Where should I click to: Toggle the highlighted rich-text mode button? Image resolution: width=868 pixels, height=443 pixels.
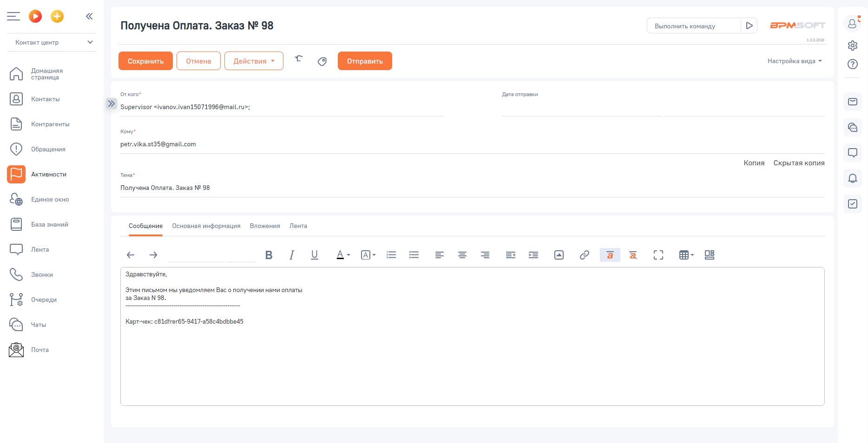[x=610, y=255]
